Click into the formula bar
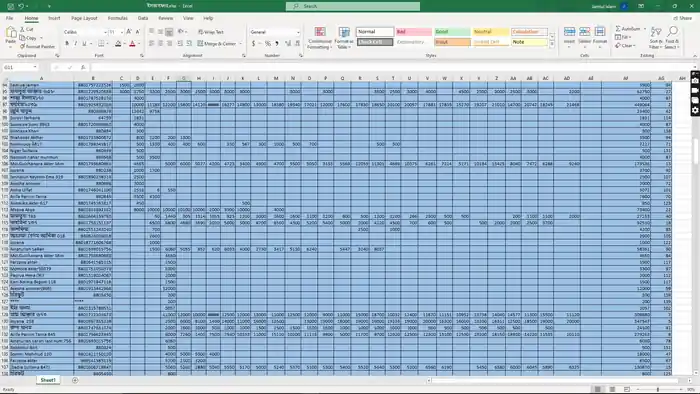The image size is (700, 394). 391,67
